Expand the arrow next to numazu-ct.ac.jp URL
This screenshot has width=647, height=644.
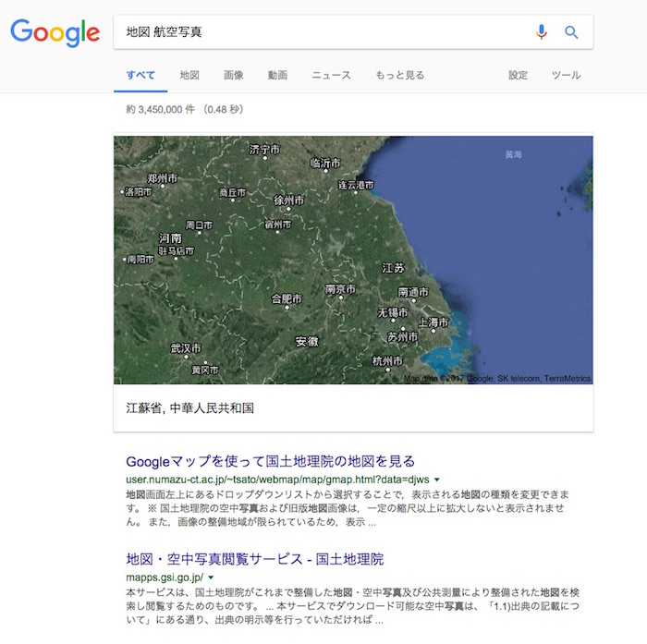coord(436,480)
